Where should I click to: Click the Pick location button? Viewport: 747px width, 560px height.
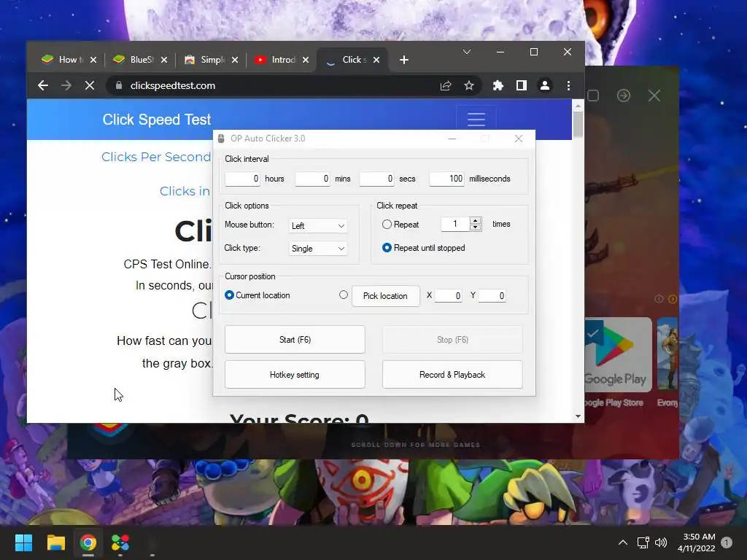[385, 296]
